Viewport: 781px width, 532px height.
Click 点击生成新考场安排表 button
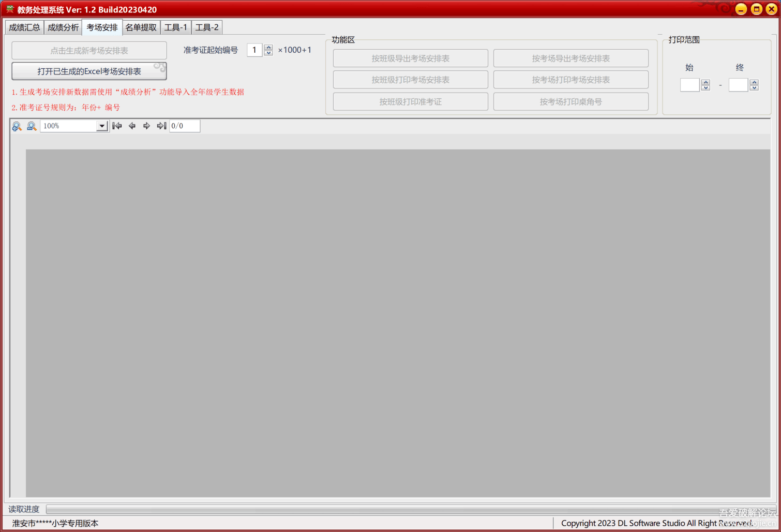89,51
